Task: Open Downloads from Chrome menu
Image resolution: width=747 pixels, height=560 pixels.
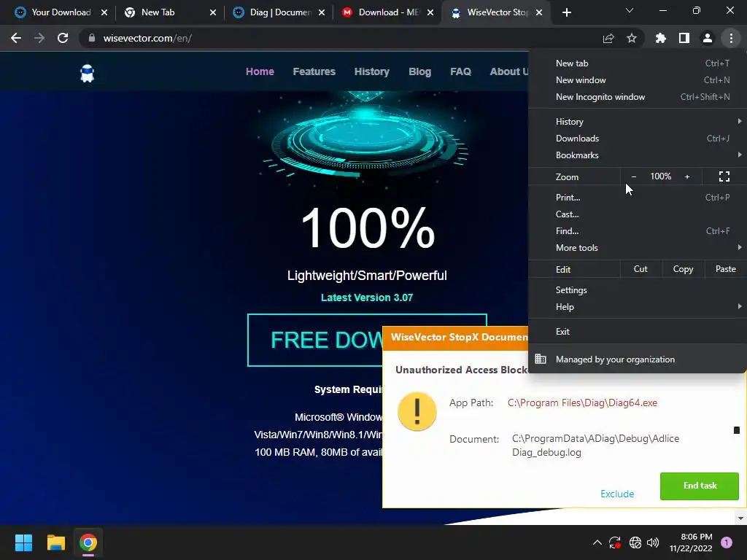Action: (638, 138)
